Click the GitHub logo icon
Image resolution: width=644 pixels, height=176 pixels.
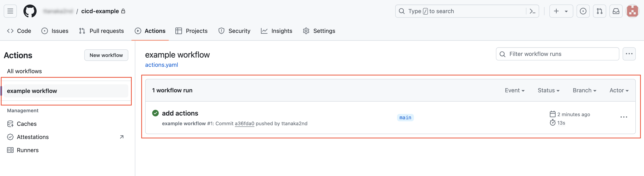30,11
